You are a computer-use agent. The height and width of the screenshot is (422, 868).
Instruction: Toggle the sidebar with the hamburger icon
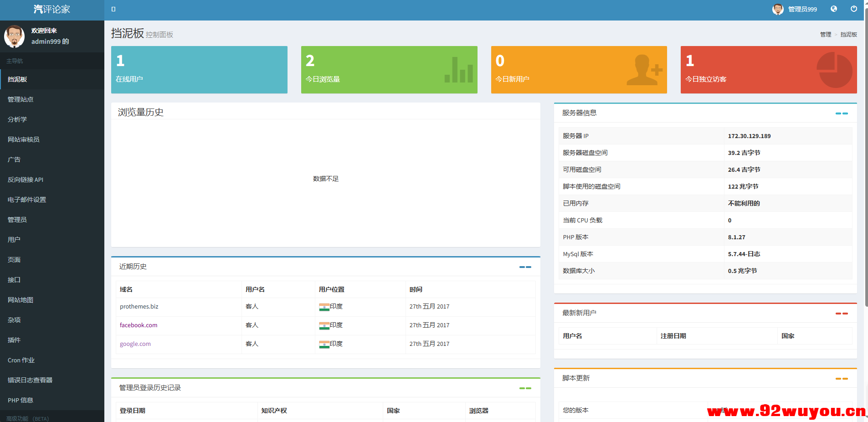coord(113,9)
